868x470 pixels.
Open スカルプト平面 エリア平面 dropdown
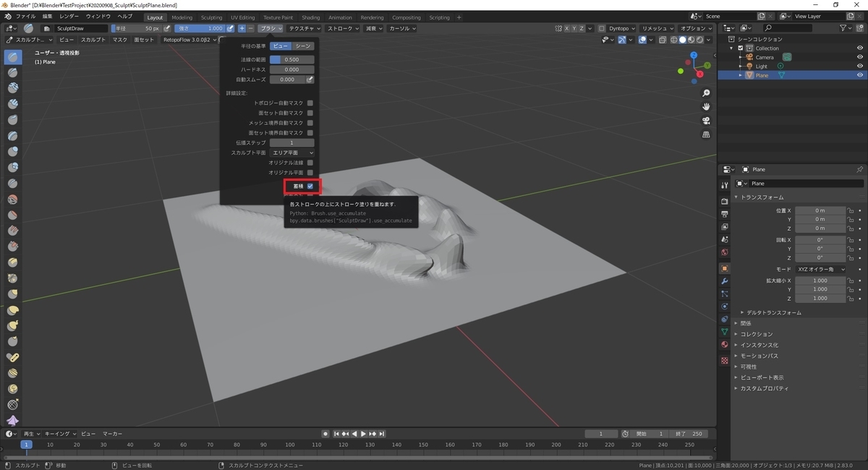pyautogui.click(x=292, y=153)
